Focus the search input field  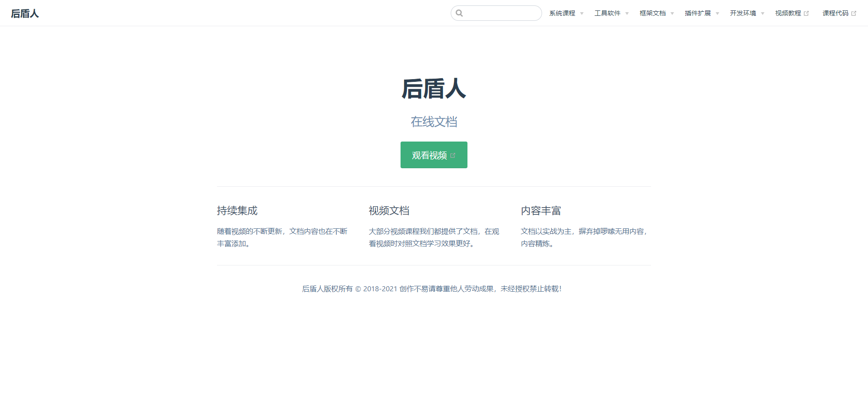(x=496, y=13)
